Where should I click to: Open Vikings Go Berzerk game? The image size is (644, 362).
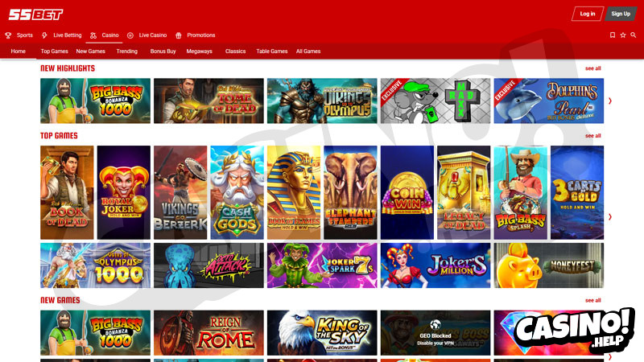(x=180, y=192)
